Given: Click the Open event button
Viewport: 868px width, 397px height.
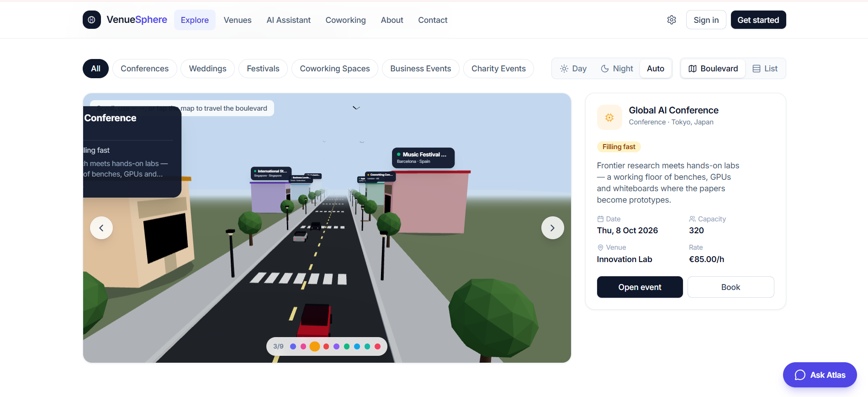Looking at the screenshot, I should pos(640,287).
